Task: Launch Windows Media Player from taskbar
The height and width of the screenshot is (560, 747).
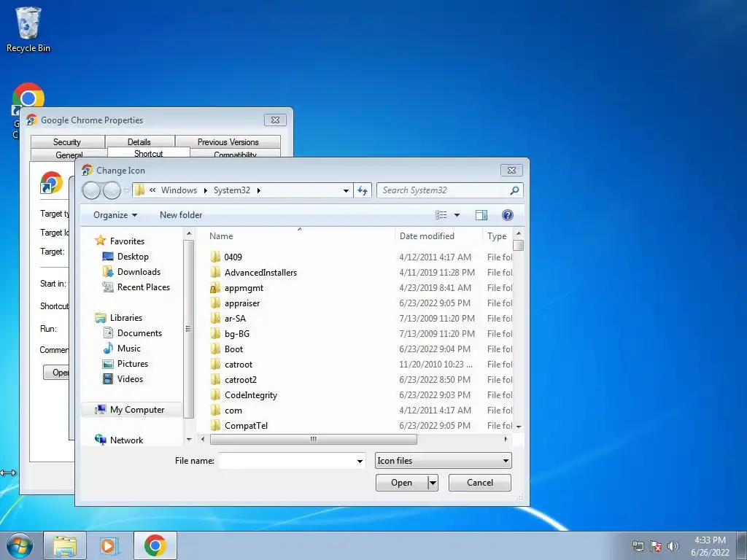Action: [109, 545]
